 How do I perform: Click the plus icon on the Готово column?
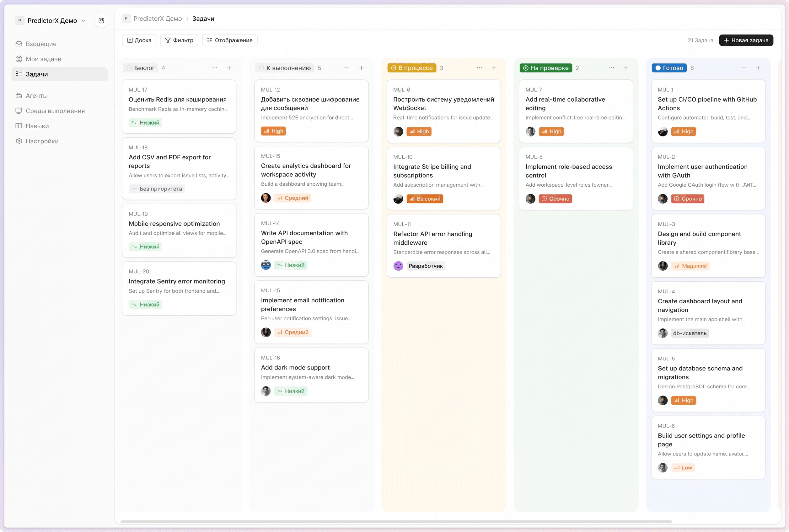tap(758, 68)
